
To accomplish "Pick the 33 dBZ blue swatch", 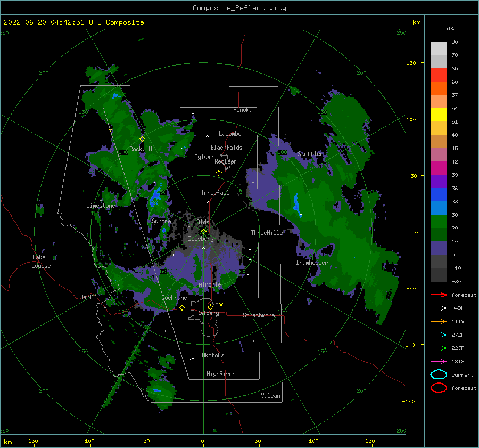I will click(439, 194).
